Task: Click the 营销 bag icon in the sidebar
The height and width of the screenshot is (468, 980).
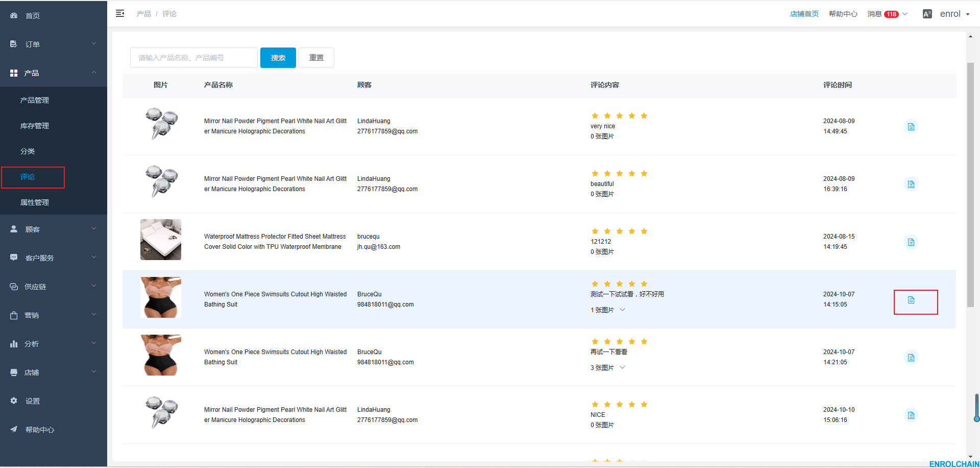Action: point(14,315)
